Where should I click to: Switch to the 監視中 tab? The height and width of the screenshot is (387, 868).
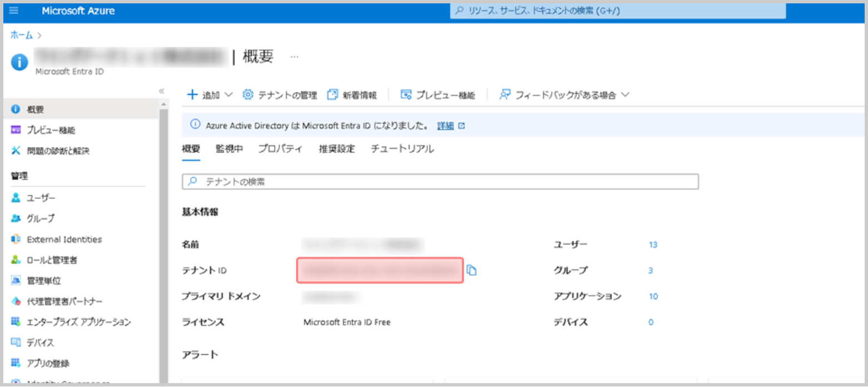click(229, 149)
